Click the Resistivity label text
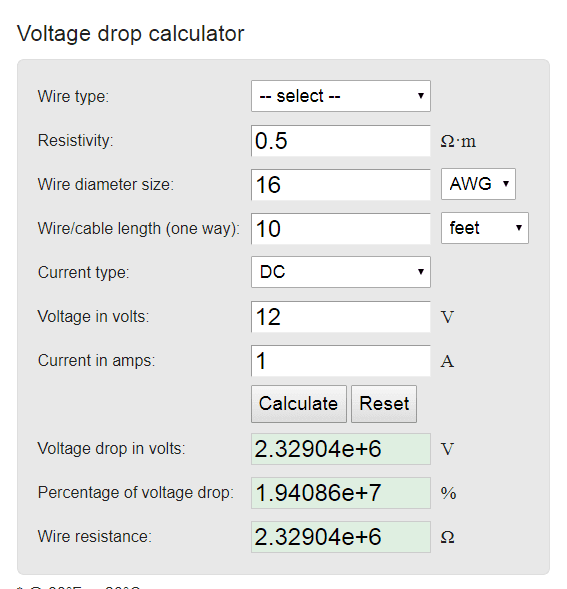Image resolution: width=567 pixels, height=589 pixels. tap(75, 140)
